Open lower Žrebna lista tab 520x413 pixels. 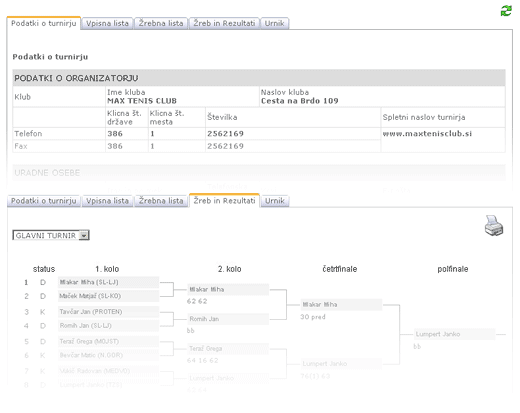[161, 201]
